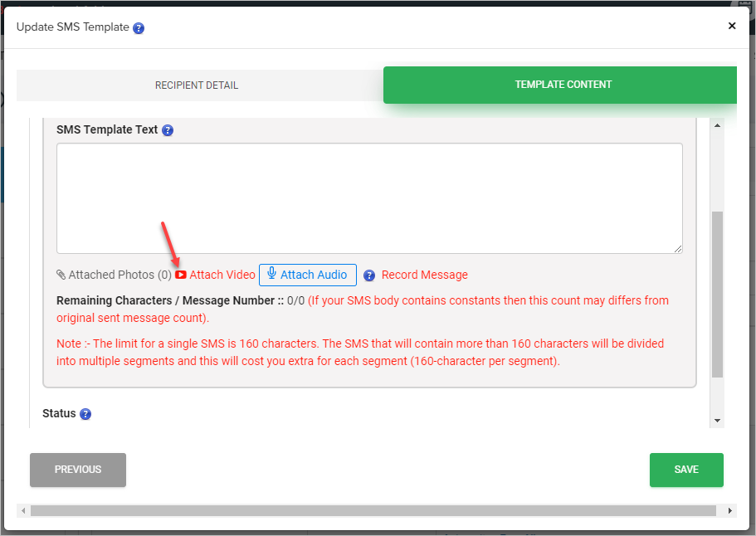This screenshot has width=756, height=536.
Task: Click help icon next to Status label
Action: [x=85, y=414]
